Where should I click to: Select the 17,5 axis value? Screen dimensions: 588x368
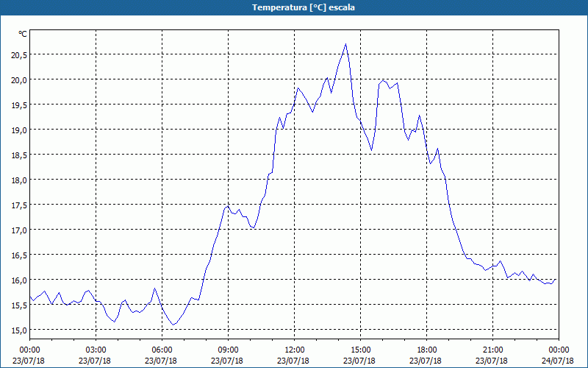coord(19,205)
